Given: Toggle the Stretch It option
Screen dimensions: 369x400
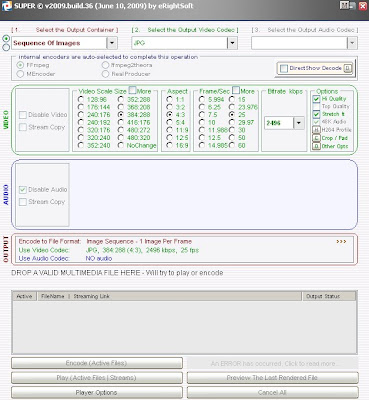Looking at the screenshot, I should 316,114.
